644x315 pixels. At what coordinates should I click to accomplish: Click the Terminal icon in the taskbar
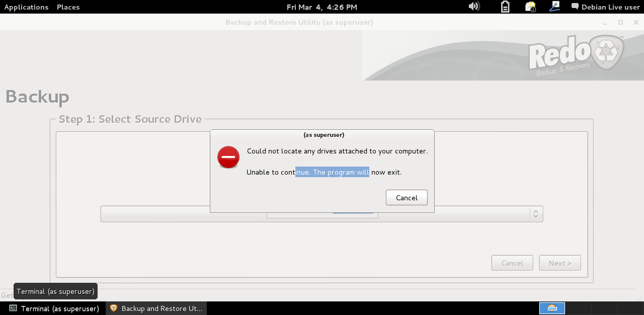[x=13, y=308]
